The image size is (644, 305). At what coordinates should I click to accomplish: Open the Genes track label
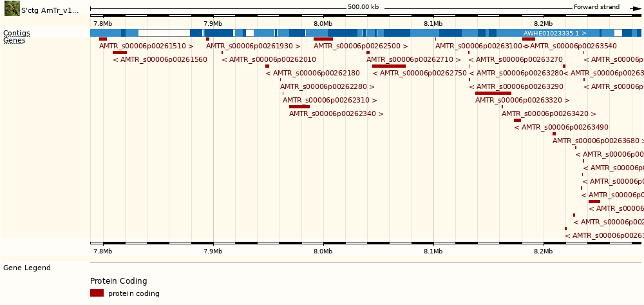click(x=14, y=40)
